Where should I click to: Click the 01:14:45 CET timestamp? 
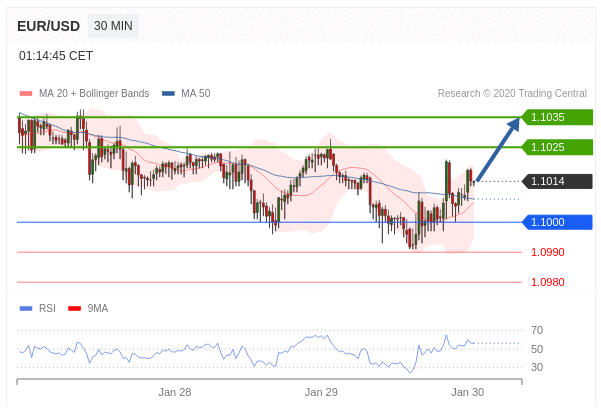pos(56,56)
